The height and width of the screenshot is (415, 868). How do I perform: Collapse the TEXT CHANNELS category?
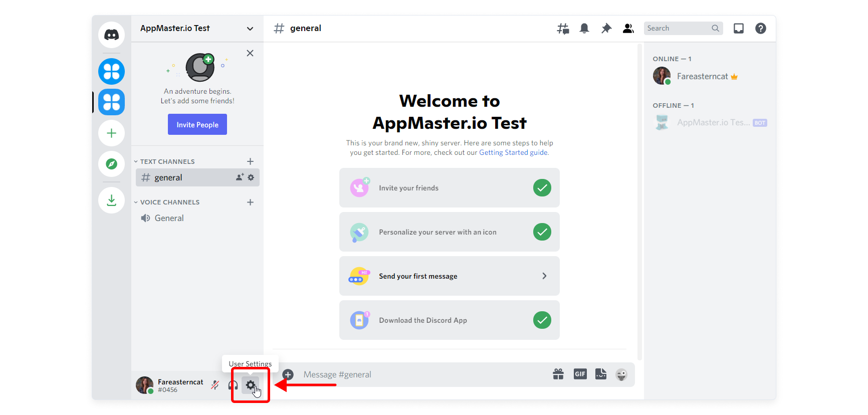(x=167, y=161)
